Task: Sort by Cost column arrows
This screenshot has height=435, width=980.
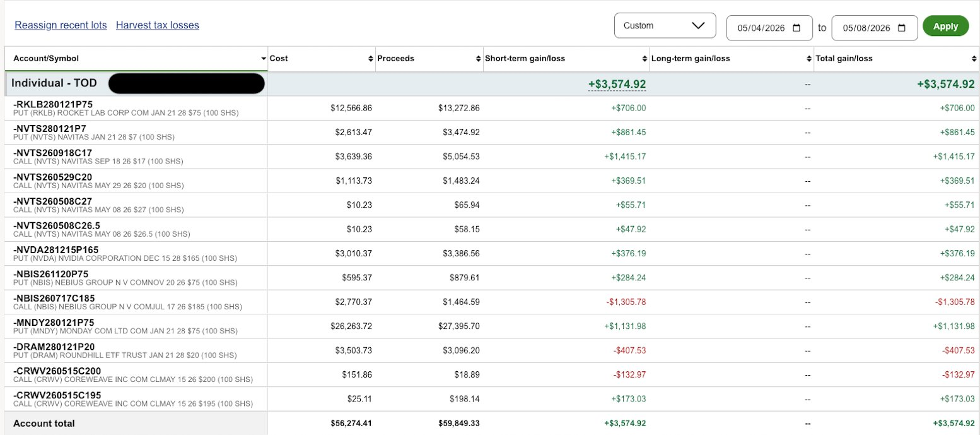Action: tap(371, 59)
